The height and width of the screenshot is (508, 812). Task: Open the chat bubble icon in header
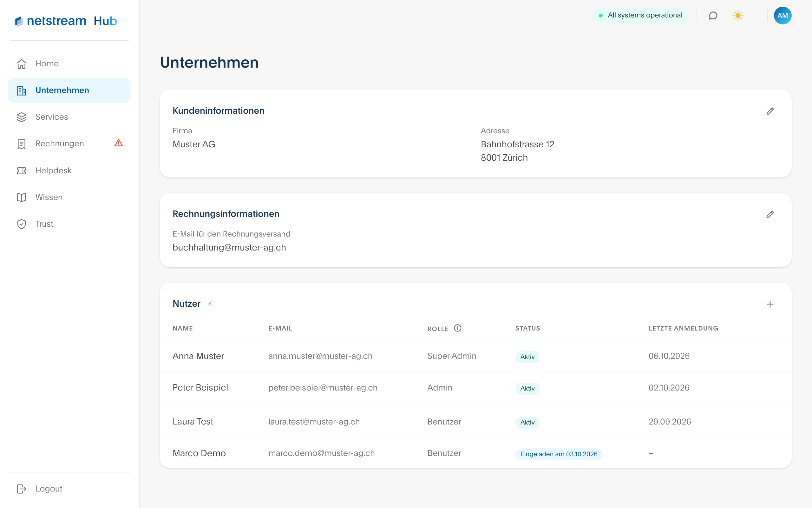(x=713, y=16)
